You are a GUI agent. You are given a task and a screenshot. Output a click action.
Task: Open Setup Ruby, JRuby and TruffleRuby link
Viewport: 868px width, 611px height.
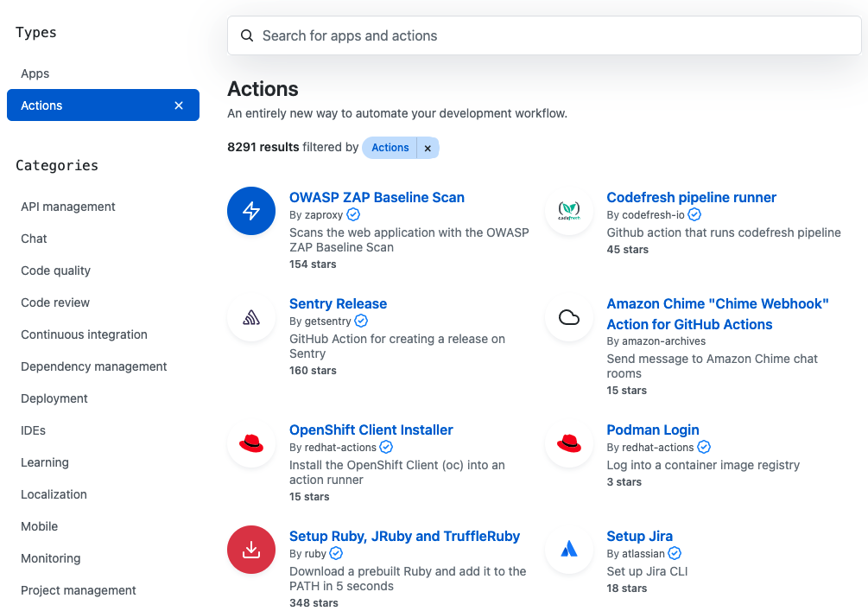[x=405, y=536]
